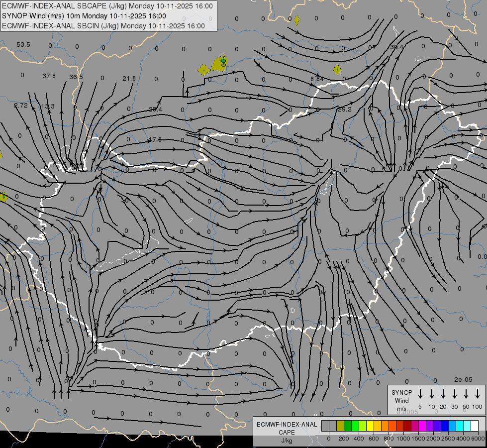Click the 2.72 value at the left edge
Image resolution: width=487 pixels, height=448 pixels.
[x=21, y=106]
